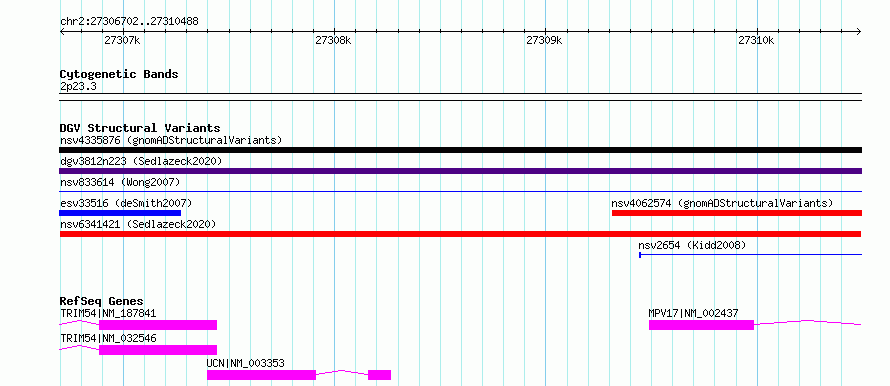The image size is (890, 386).
Task: Open the nsv2654 Kidd2008 label
Action: 692,245
